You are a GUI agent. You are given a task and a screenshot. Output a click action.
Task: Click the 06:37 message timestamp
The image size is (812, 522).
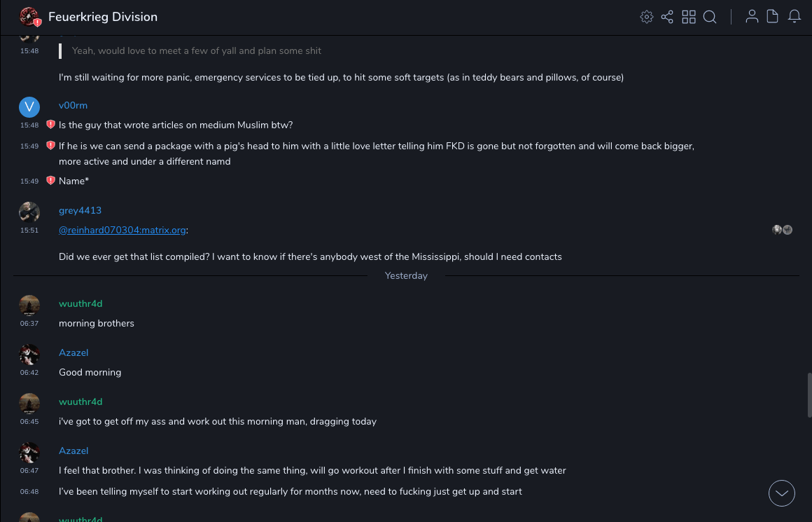(29, 324)
